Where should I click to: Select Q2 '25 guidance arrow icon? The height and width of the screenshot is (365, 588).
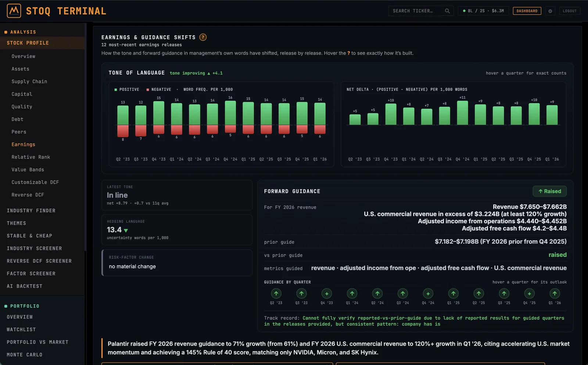479,293
